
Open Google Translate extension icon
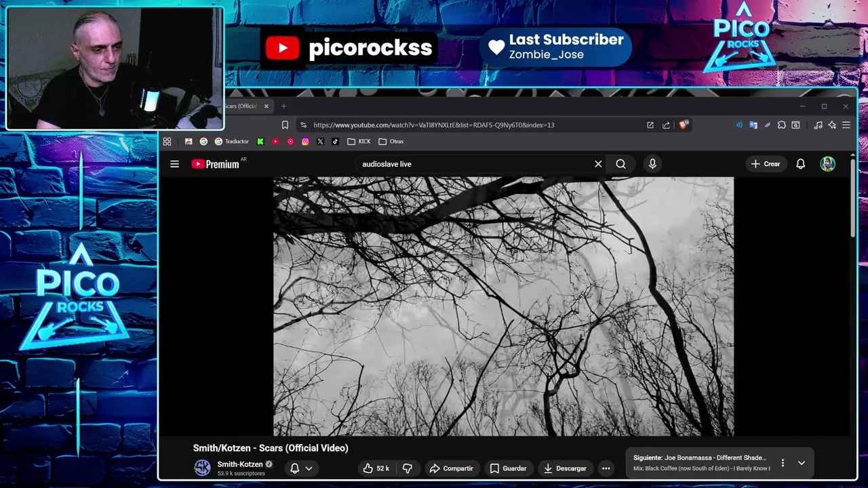coord(753,125)
